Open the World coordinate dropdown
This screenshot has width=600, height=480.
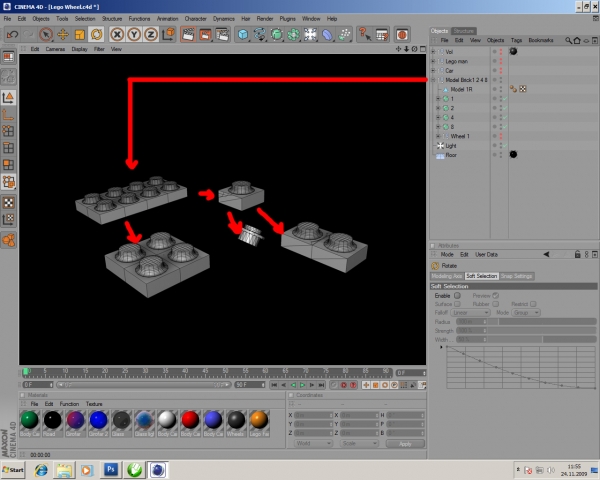(x=313, y=444)
